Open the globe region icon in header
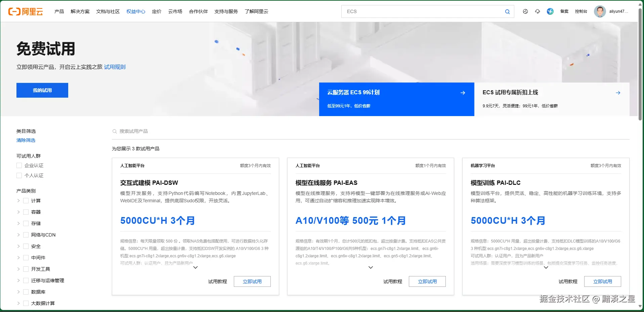Screen dimensions: 644x312 click(x=525, y=11)
